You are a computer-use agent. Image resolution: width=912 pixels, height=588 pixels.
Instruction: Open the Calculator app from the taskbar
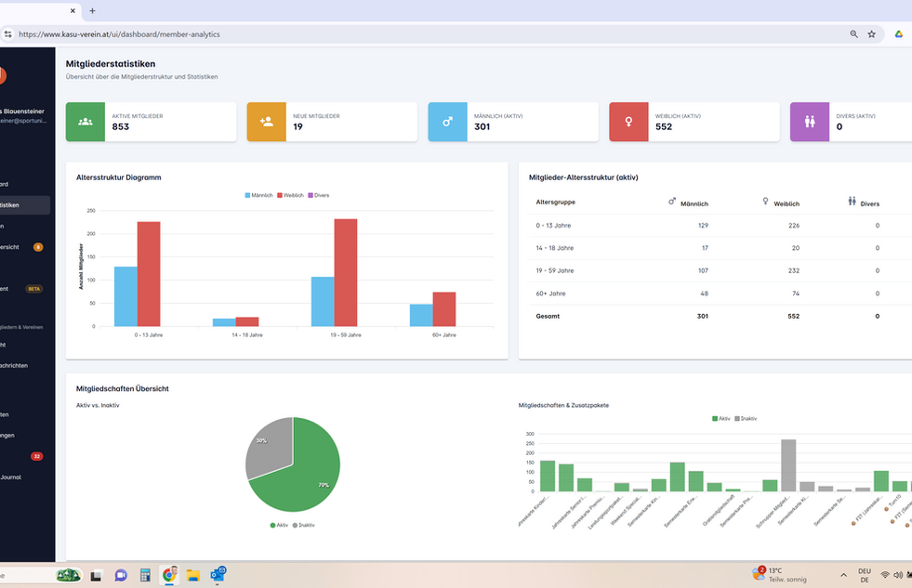145,575
